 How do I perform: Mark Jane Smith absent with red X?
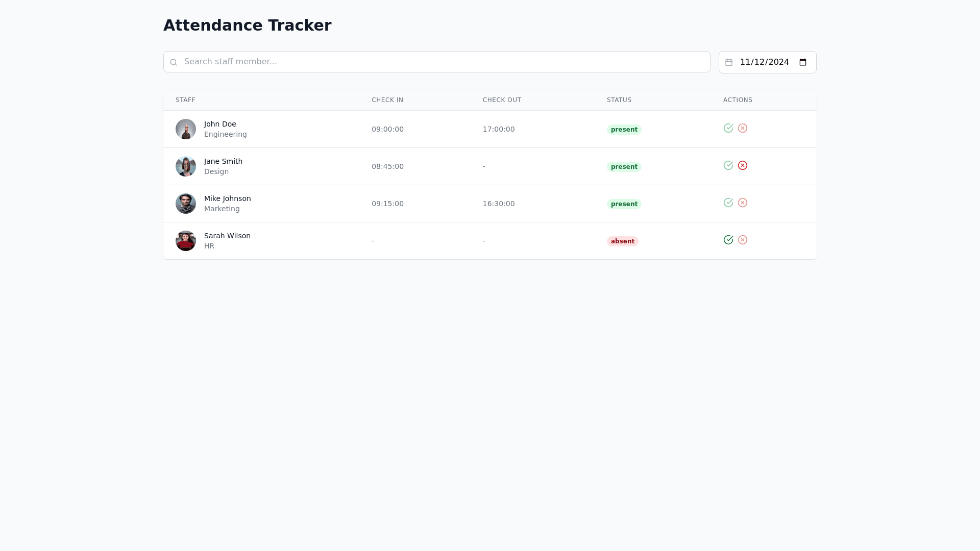pyautogui.click(x=743, y=165)
